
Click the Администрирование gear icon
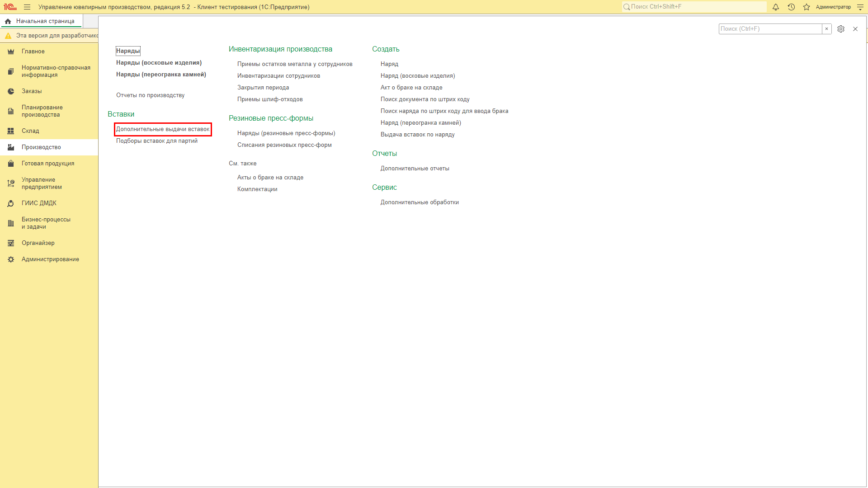pyautogui.click(x=11, y=259)
